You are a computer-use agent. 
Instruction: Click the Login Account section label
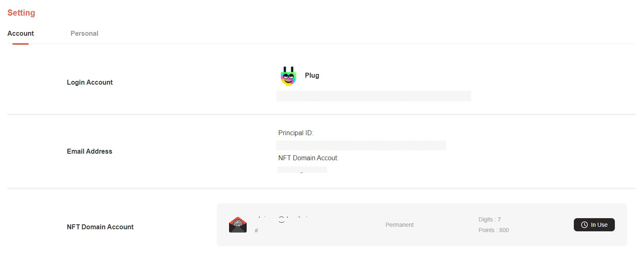click(x=90, y=82)
